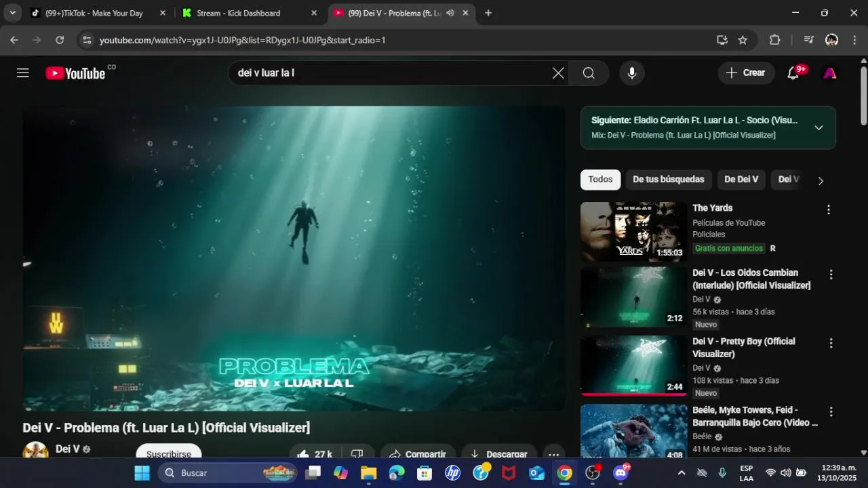Dislike the video with thumbs down
The width and height of the screenshot is (868, 488).
tap(357, 453)
